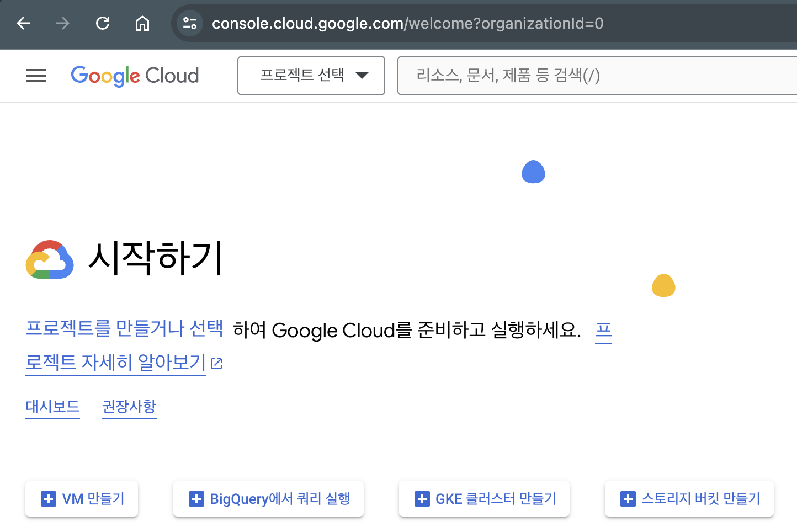Reload the page with the refresh icon
The image size is (797, 532).
pyautogui.click(x=103, y=23)
